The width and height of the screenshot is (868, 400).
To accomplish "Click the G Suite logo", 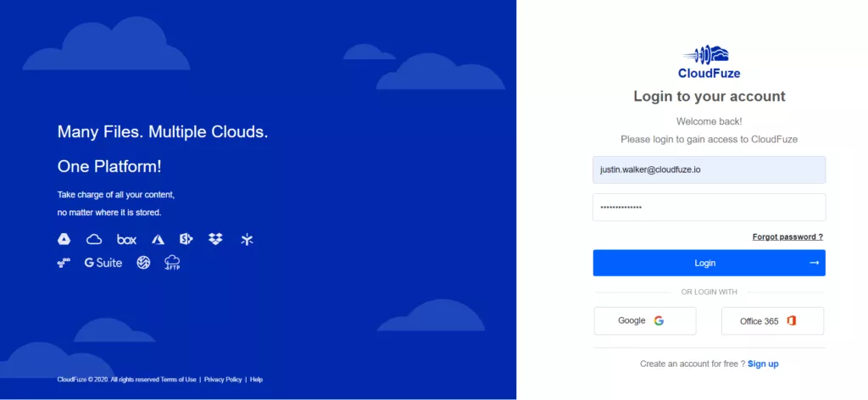I will (x=103, y=263).
